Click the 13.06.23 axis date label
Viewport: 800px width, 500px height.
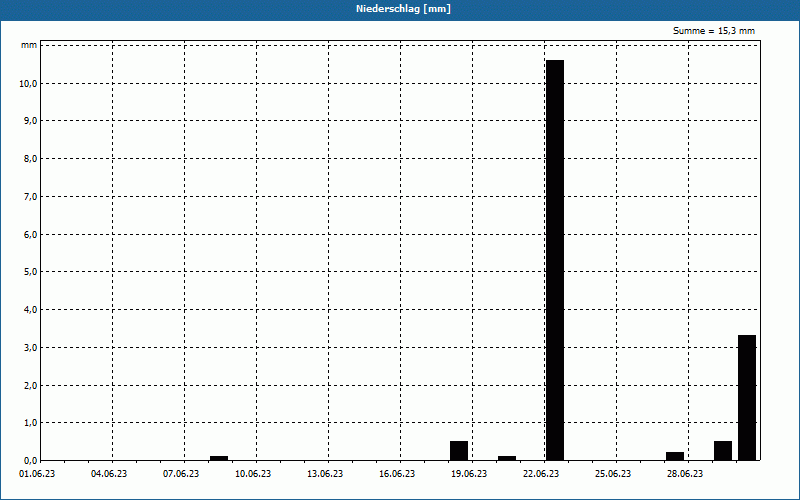point(324,474)
